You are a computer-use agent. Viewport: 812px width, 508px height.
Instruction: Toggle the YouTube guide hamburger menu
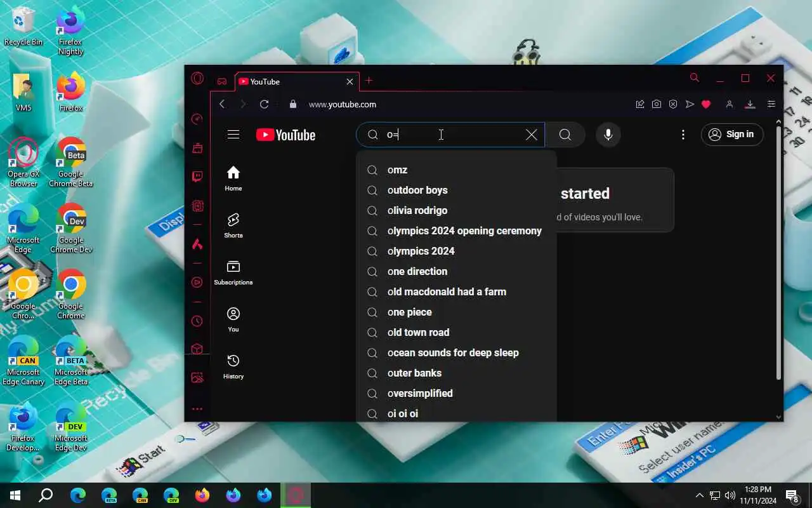click(233, 135)
